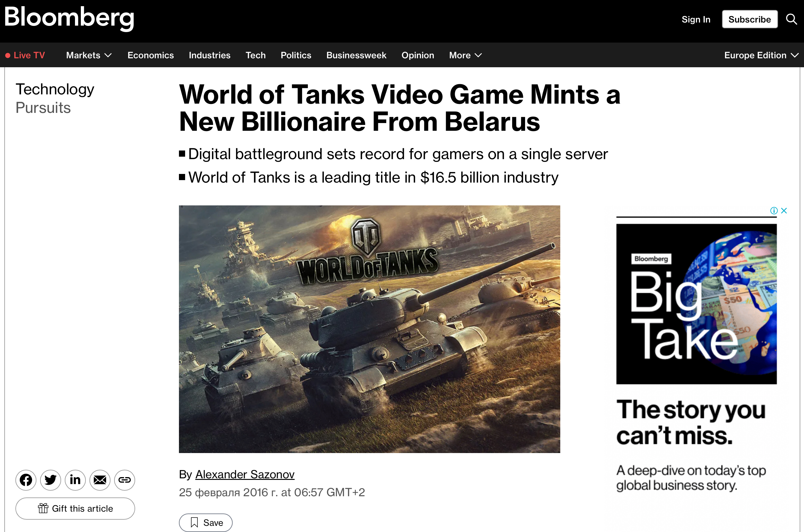Screen dimensions: 804x532
Task: Go to Economics section
Action: coord(151,55)
